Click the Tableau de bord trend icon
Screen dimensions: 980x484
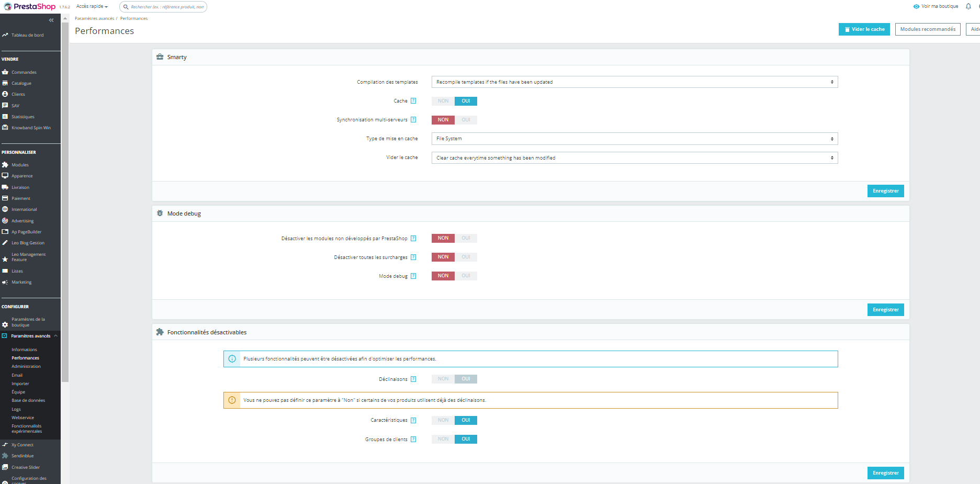click(5, 35)
